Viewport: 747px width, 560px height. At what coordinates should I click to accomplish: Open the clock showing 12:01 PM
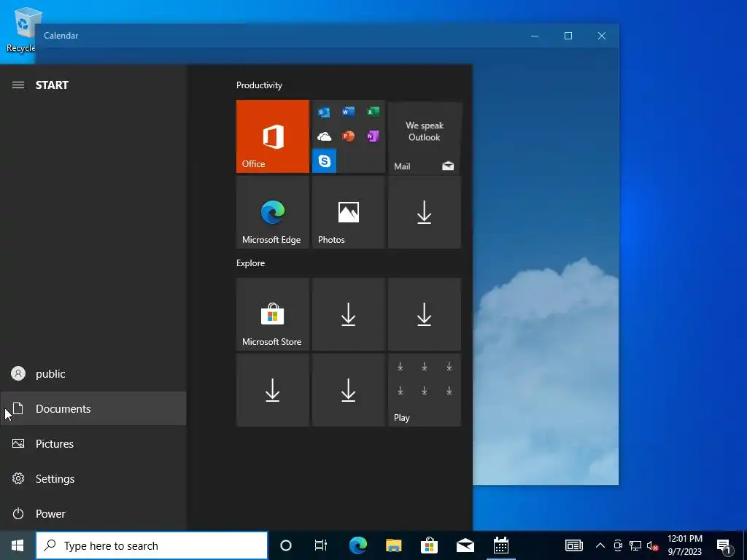click(x=685, y=545)
